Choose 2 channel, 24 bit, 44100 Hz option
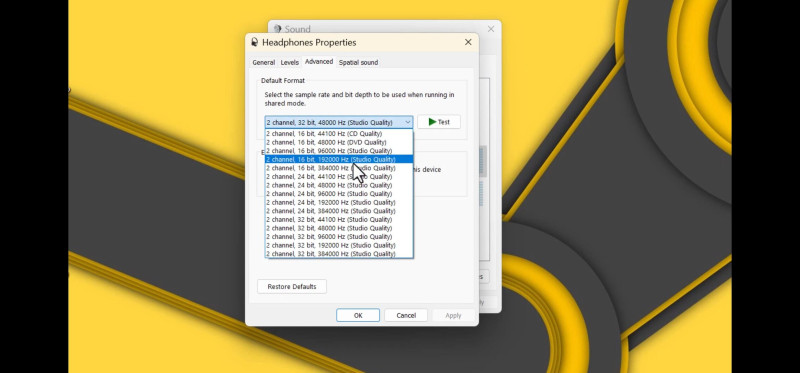 [339, 177]
